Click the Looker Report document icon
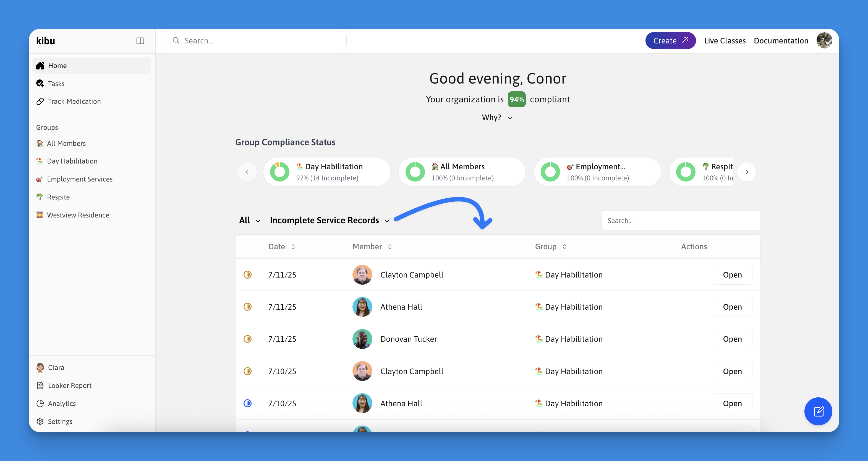This screenshot has width=868, height=461. point(40,385)
